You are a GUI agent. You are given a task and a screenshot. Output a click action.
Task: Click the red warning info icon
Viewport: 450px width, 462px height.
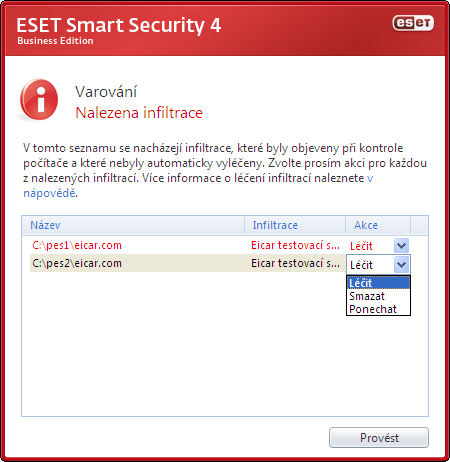tap(39, 99)
